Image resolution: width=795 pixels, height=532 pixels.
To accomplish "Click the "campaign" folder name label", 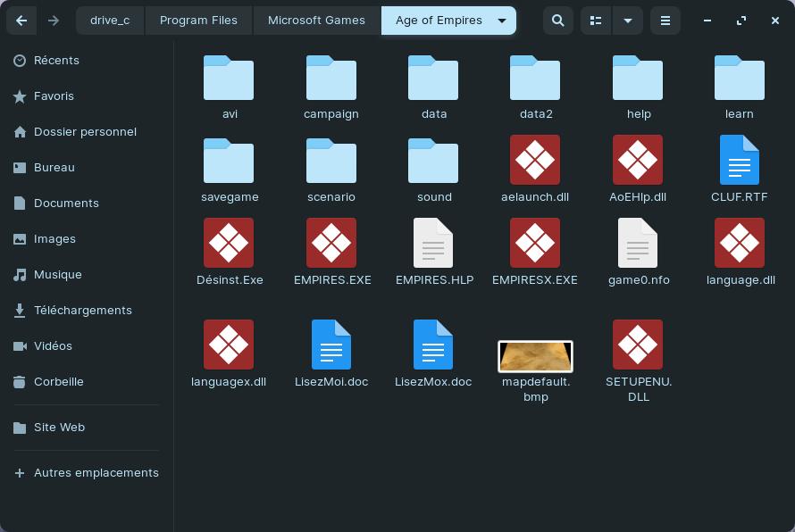I will 331,114.
